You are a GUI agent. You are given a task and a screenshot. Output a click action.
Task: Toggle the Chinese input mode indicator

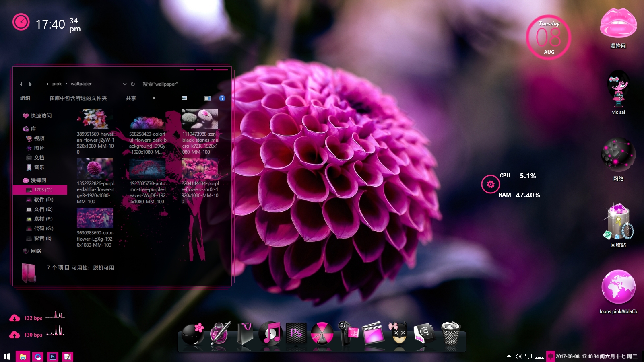pyautogui.click(x=551, y=356)
